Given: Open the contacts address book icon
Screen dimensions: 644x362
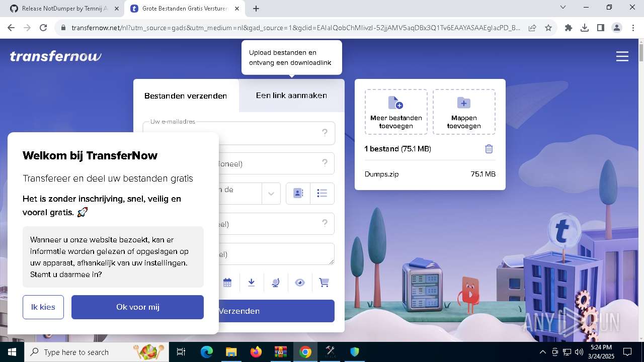Looking at the screenshot, I should coord(298,193).
